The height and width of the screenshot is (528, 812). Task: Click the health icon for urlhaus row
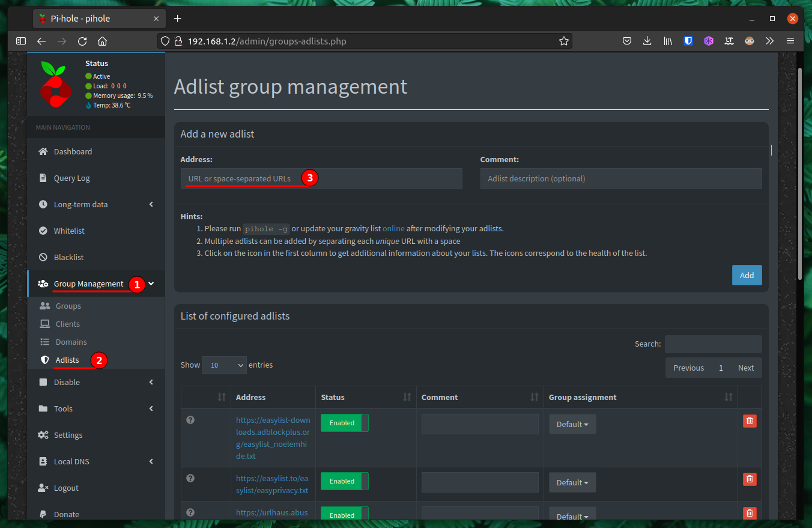click(190, 512)
